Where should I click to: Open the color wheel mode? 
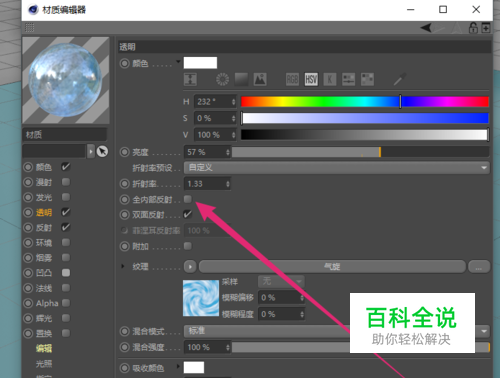pyautogui.click(x=222, y=79)
